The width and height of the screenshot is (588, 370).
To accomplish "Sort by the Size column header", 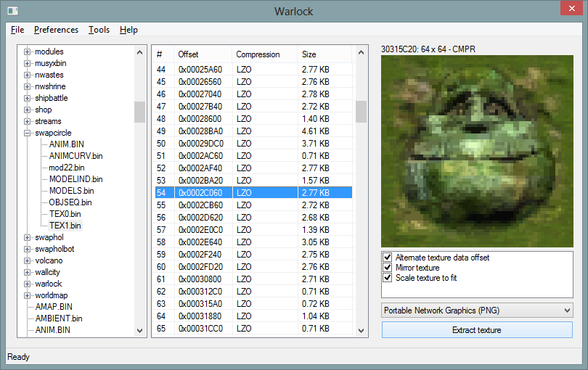I will tap(324, 54).
